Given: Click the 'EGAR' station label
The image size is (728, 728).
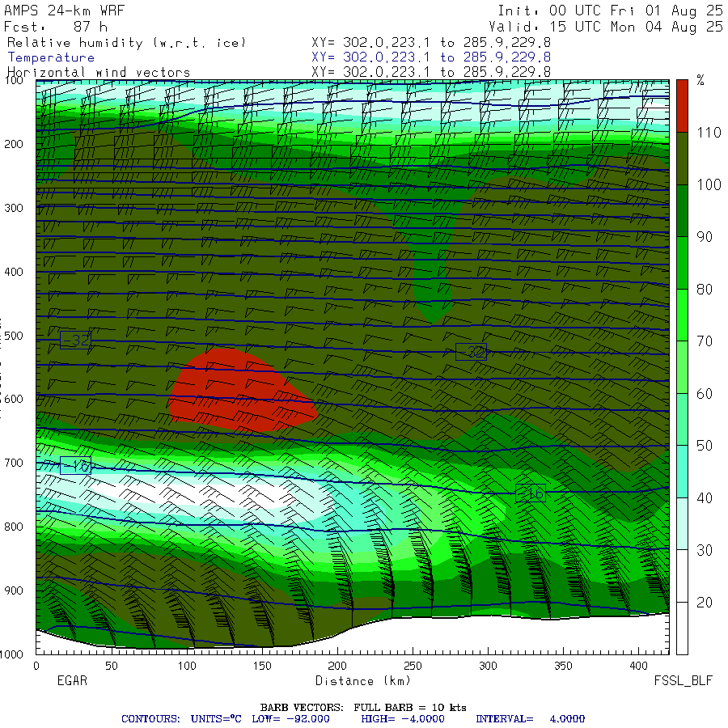Looking at the screenshot, I should (x=72, y=680).
